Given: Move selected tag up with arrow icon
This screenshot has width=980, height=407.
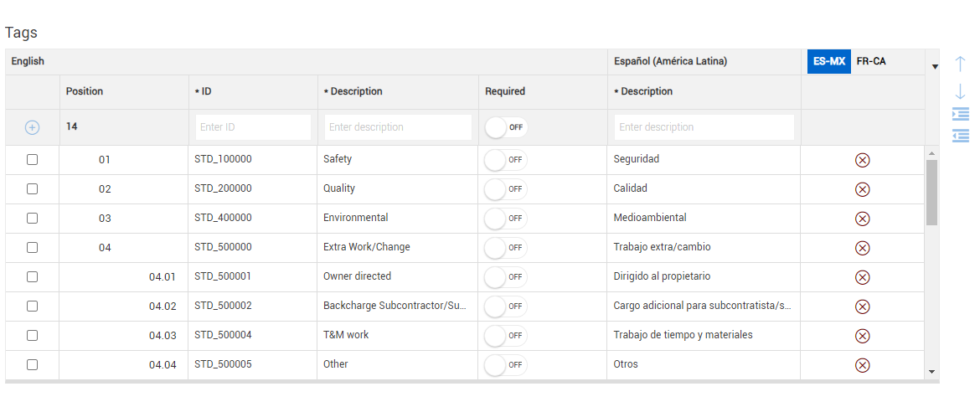Looking at the screenshot, I should (x=961, y=63).
